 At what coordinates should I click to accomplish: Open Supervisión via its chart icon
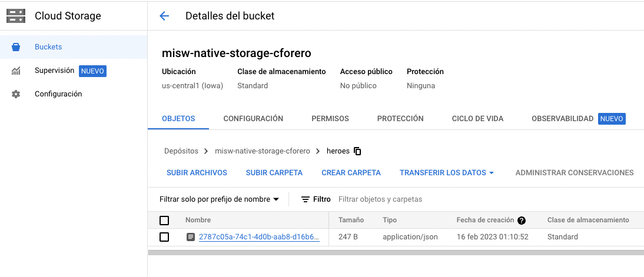(16, 71)
